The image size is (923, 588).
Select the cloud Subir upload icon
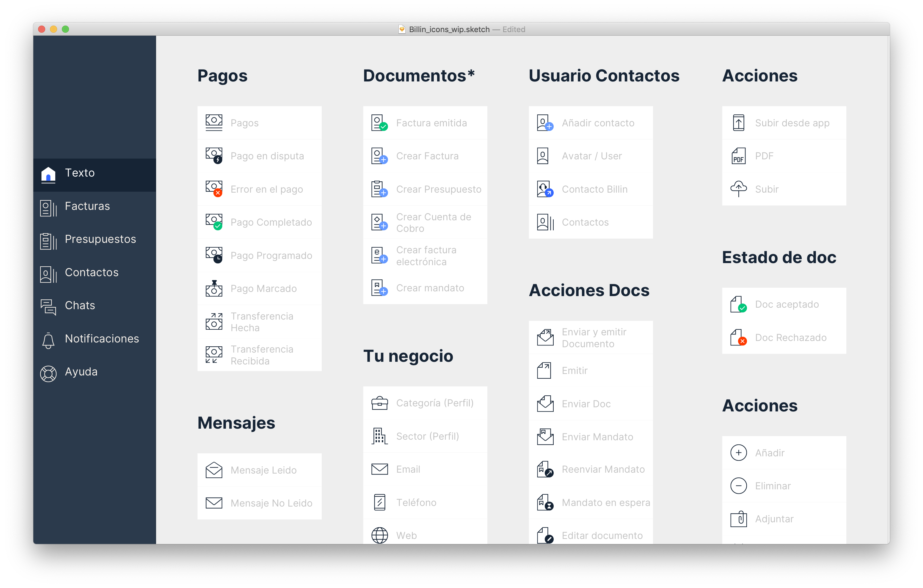point(738,188)
